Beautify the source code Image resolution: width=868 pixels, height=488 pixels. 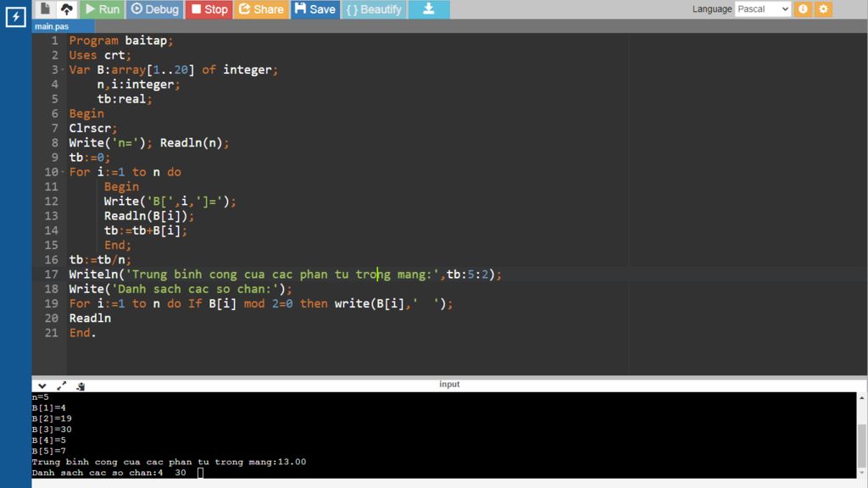click(374, 8)
